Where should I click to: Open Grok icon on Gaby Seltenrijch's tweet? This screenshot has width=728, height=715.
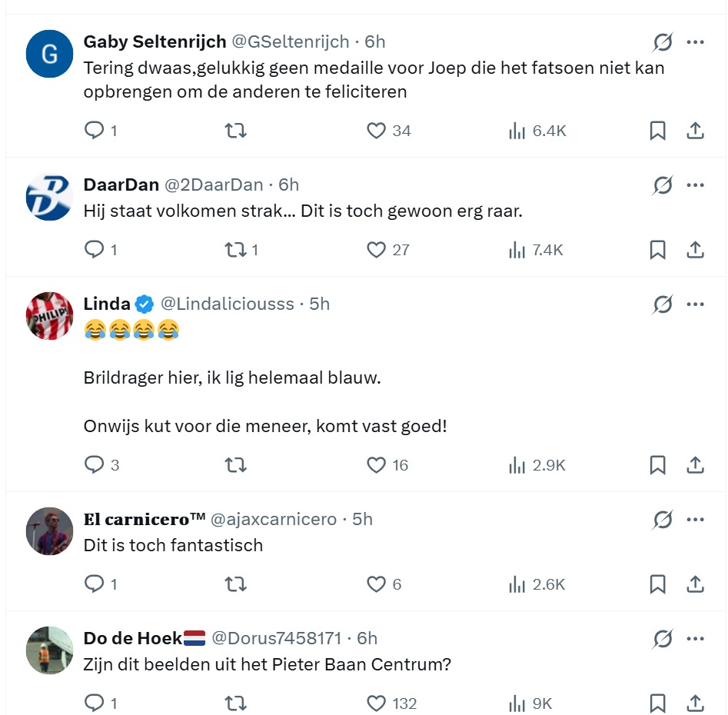point(662,42)
